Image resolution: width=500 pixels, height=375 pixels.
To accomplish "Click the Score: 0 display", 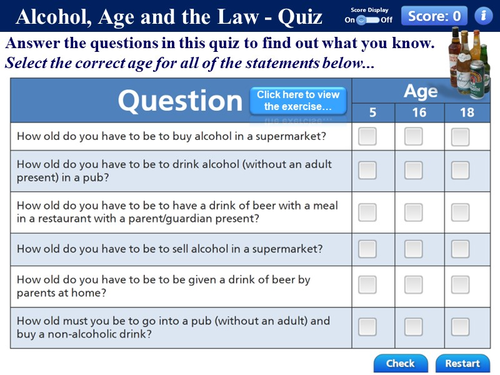I will pos(434,16).
